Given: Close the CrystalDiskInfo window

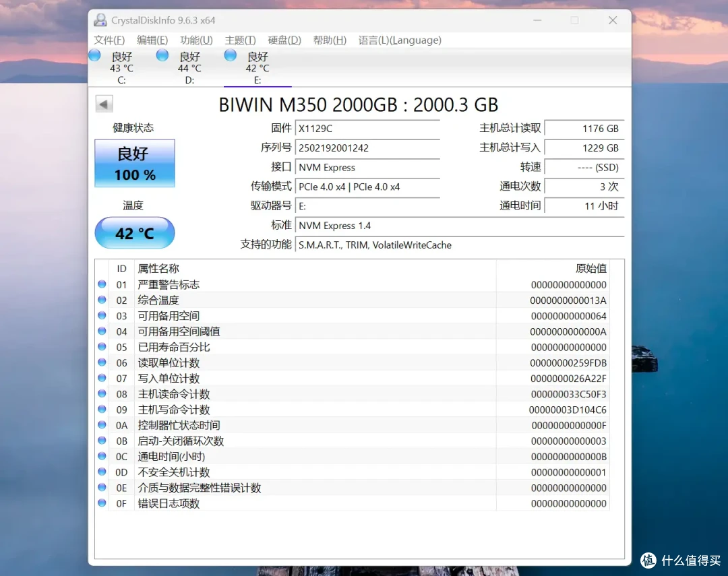Looking at the screenshot, I should 613,20.
